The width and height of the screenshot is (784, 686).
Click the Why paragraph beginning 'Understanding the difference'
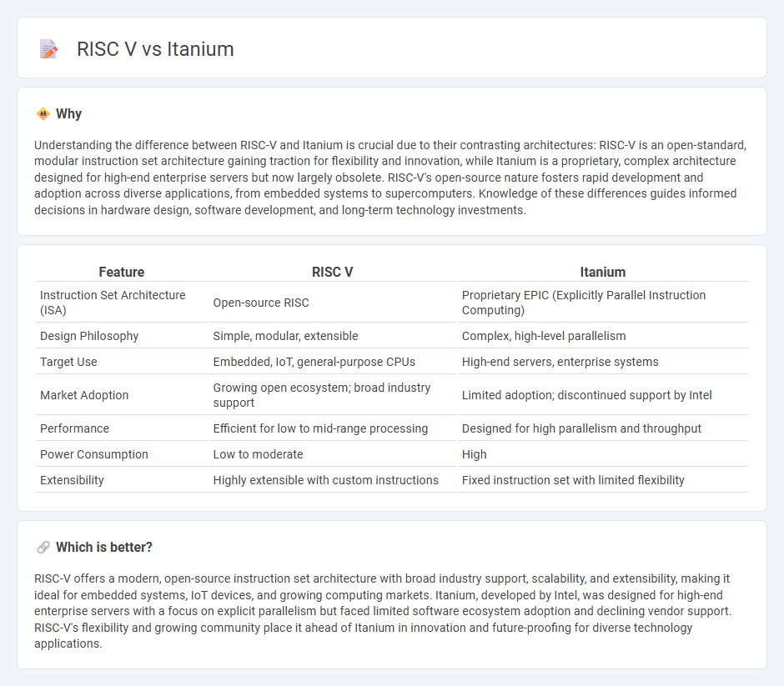390,178
